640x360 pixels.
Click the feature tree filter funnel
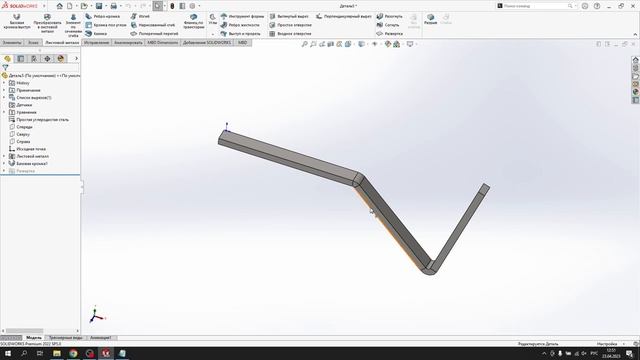(x=5, y=67)
